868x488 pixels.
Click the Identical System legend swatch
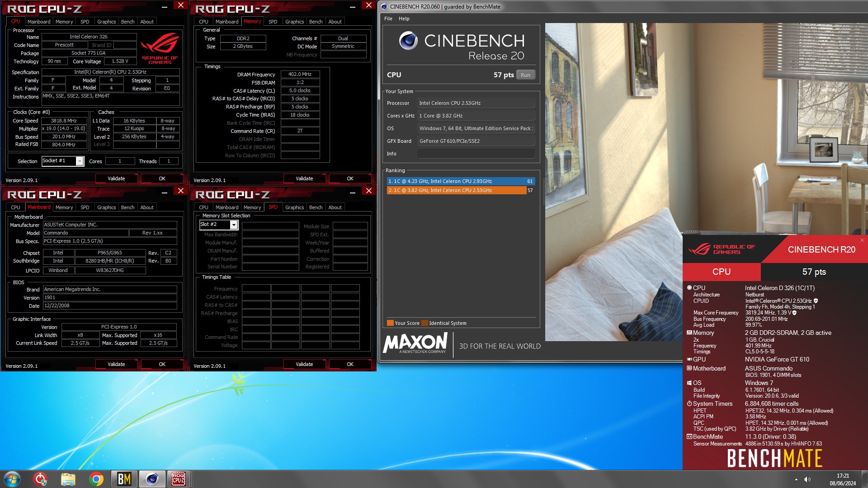pos(425,323)
